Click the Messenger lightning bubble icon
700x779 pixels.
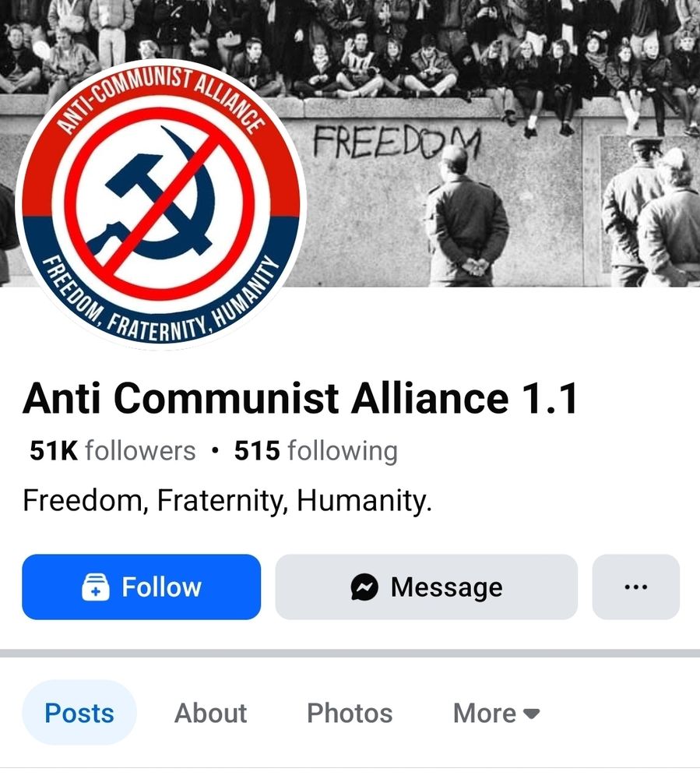click(x=364, y=587)
